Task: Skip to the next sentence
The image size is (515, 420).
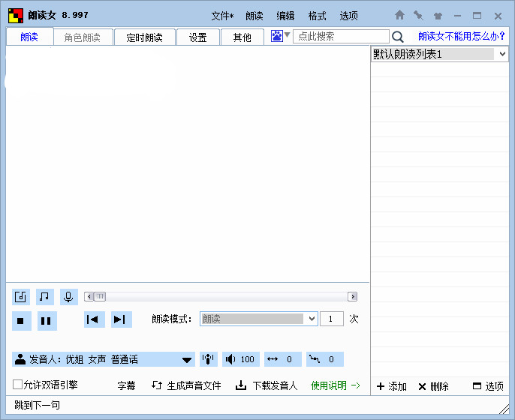Action: coord(120,319)
